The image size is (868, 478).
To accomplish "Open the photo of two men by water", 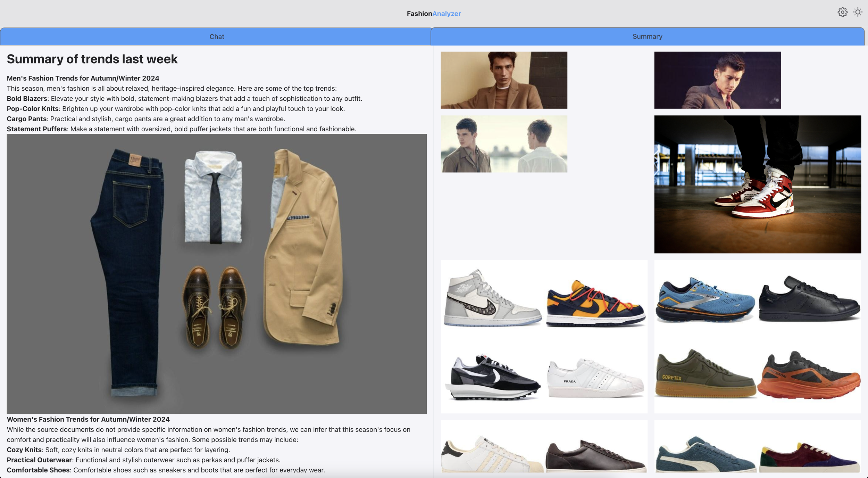I will (504, 144).
